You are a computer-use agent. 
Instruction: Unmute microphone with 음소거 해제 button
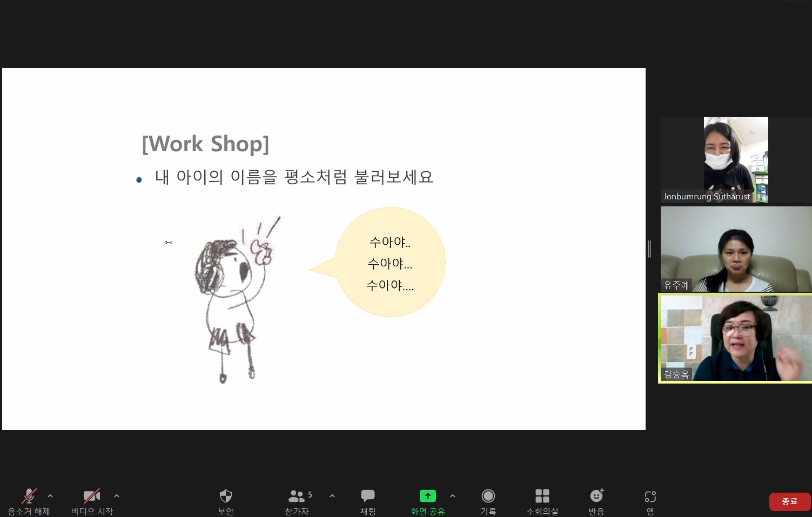tap(29, 502)
